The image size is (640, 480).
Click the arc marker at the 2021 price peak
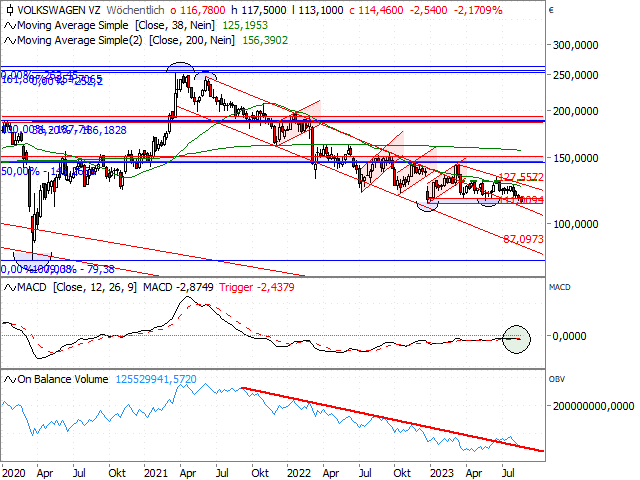click(180, 67)
